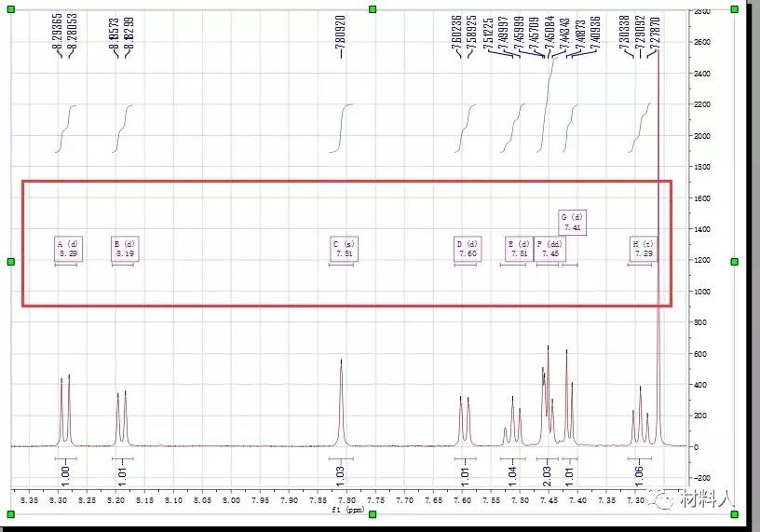Grab the top-center green resize handle
The width and height of the screenshot is (760, 532).
tap(373, 8)
